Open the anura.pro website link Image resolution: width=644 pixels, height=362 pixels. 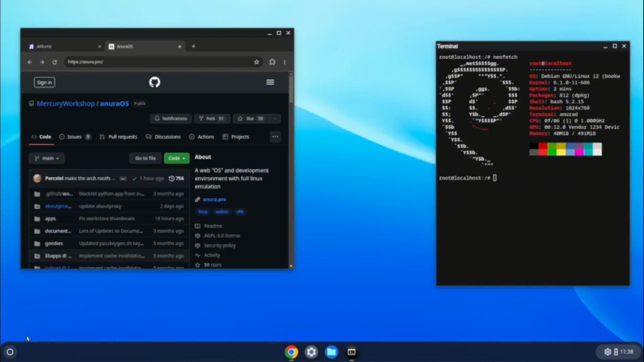215,199
